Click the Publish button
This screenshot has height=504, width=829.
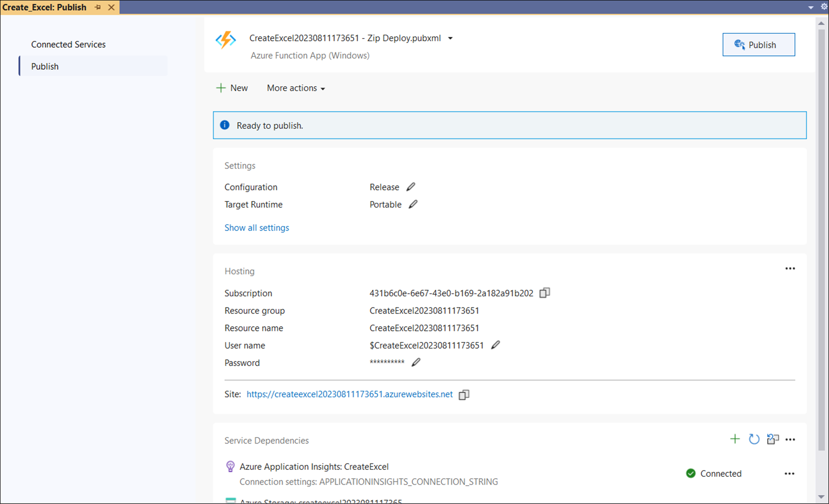(x=758, y=45)
